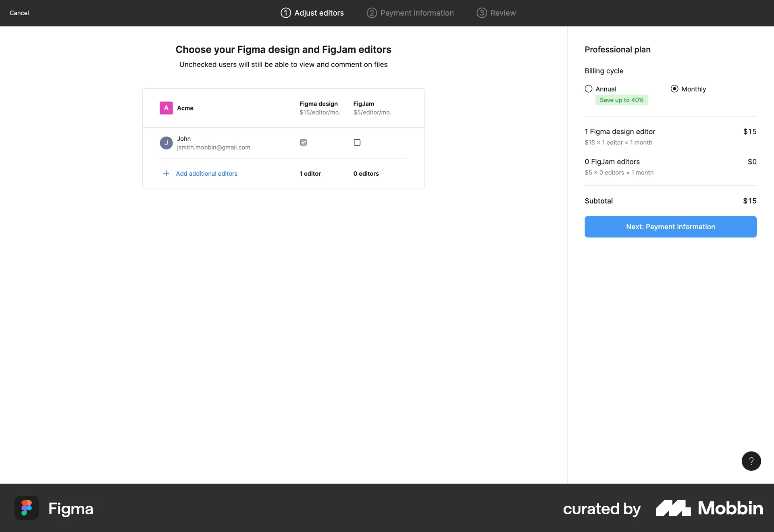Click the Save up to 40% badge
The width and height of the screenshot is (774, 532).
[621, 100]
